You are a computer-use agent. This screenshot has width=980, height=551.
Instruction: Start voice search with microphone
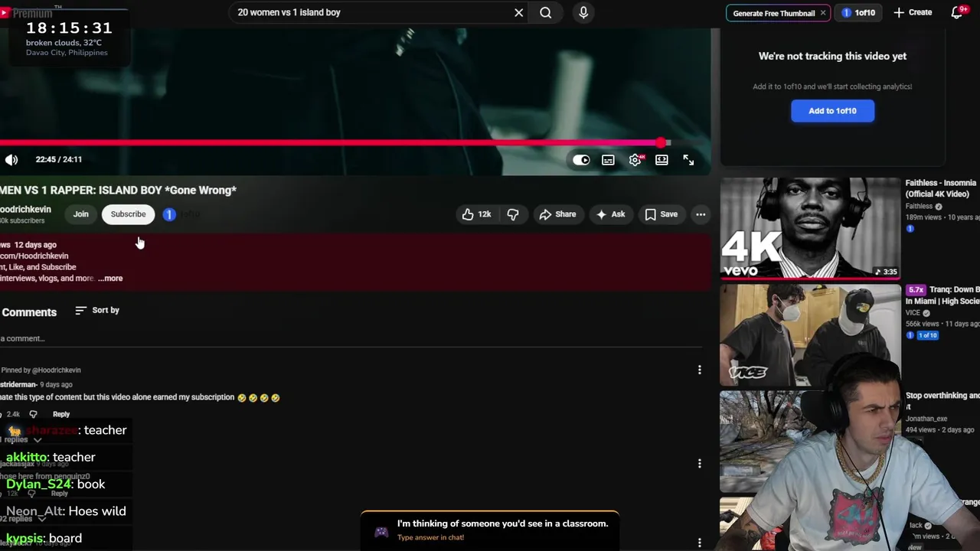583,12
